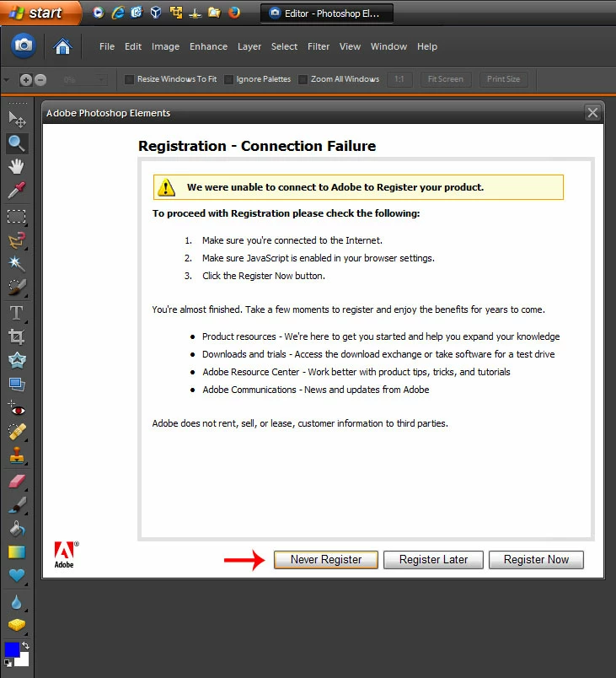Open the Window menu
616x678 pixels.
click(x=388, y=46)
